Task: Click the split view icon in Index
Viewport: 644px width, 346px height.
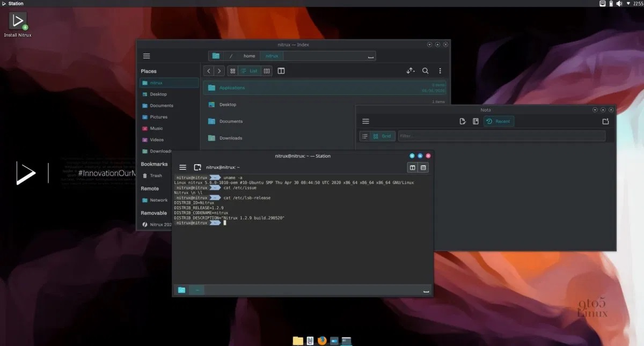Action: [281, 71]
